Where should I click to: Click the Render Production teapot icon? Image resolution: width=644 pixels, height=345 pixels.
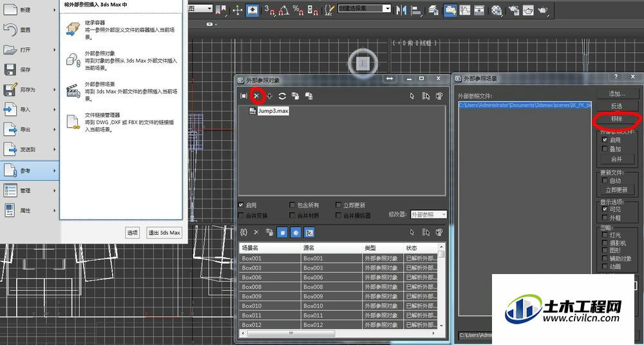543,10
